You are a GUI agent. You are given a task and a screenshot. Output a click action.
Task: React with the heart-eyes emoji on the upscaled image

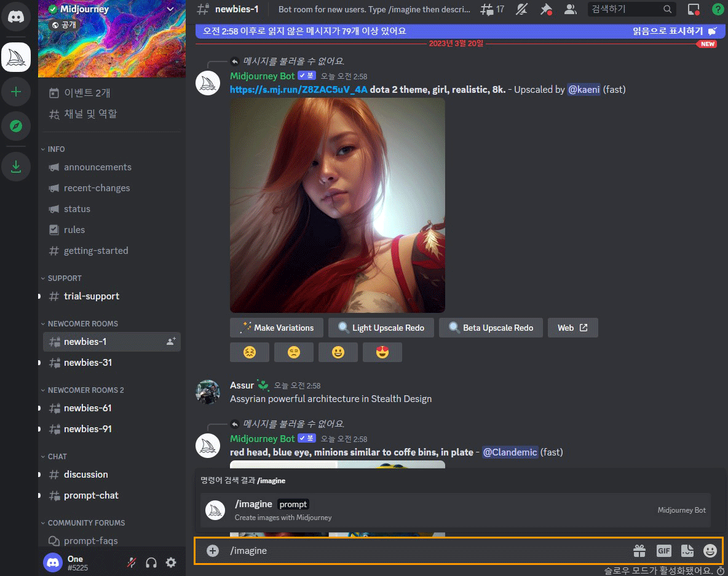(382, 352)
